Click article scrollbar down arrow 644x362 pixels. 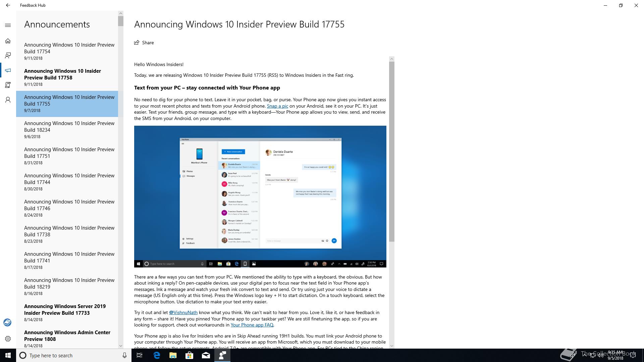391,346
